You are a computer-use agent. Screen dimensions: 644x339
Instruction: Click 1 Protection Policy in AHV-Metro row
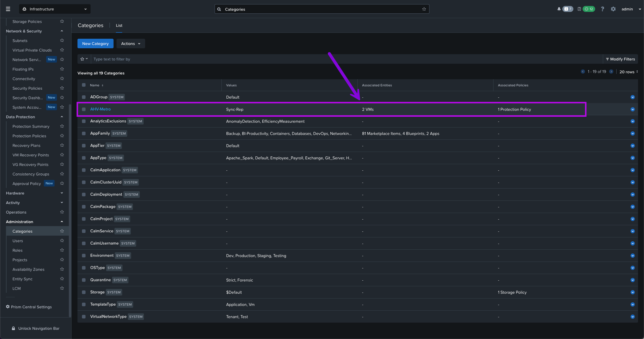514,109
